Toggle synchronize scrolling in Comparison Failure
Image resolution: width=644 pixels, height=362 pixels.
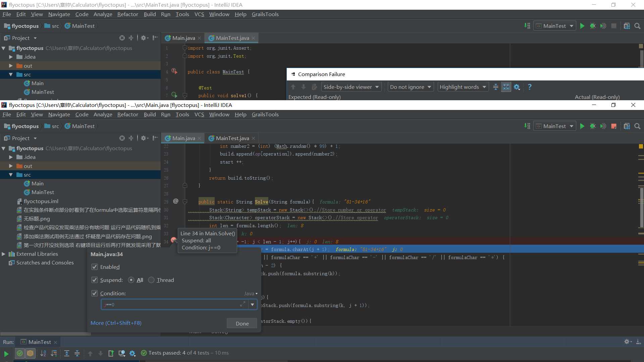[x=506, y=87]
